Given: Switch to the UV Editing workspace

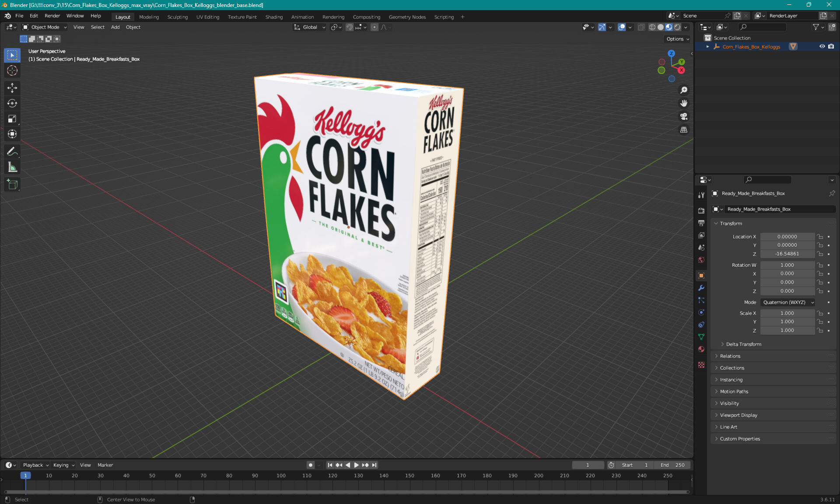Looking at the screenshot, I should coord(208,17).
